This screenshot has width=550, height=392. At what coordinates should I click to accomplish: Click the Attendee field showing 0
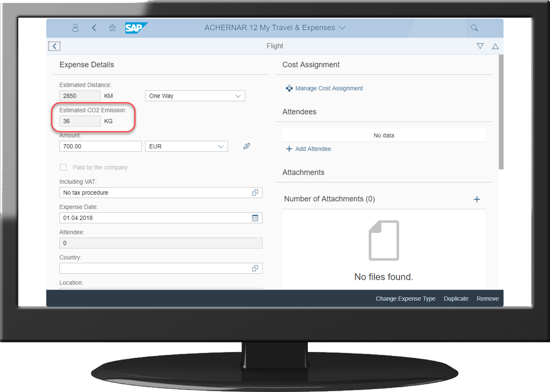coord(161,243)
